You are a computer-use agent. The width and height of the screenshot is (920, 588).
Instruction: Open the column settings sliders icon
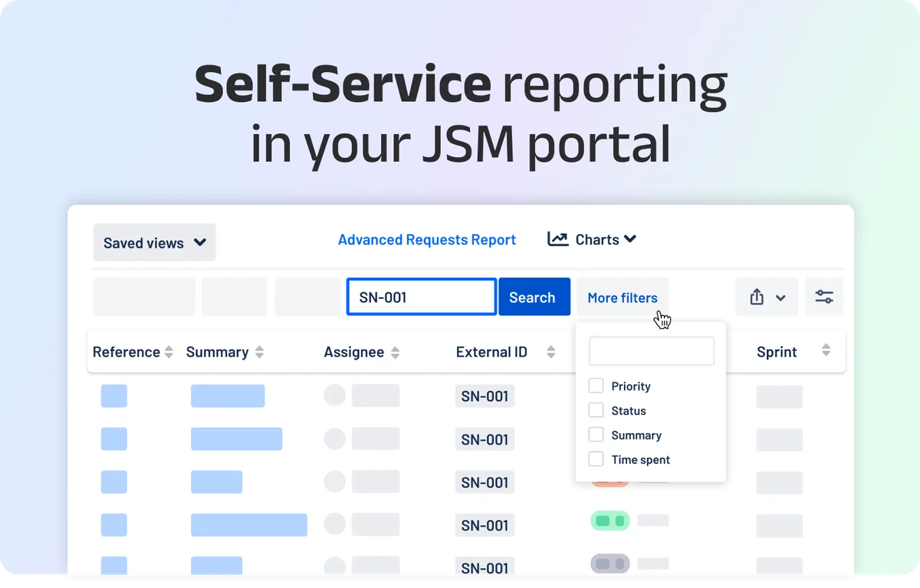click(x=824, y=297)
